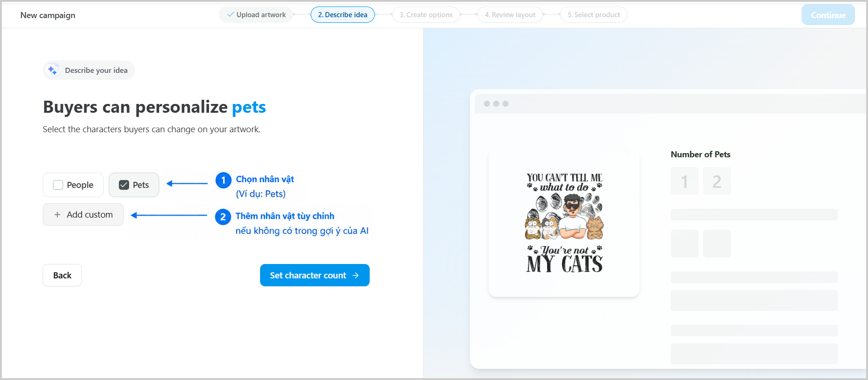
Task: Click the checkmark icon on Upload artwork step
Action: pyautogui.click(x=230, y=15)
